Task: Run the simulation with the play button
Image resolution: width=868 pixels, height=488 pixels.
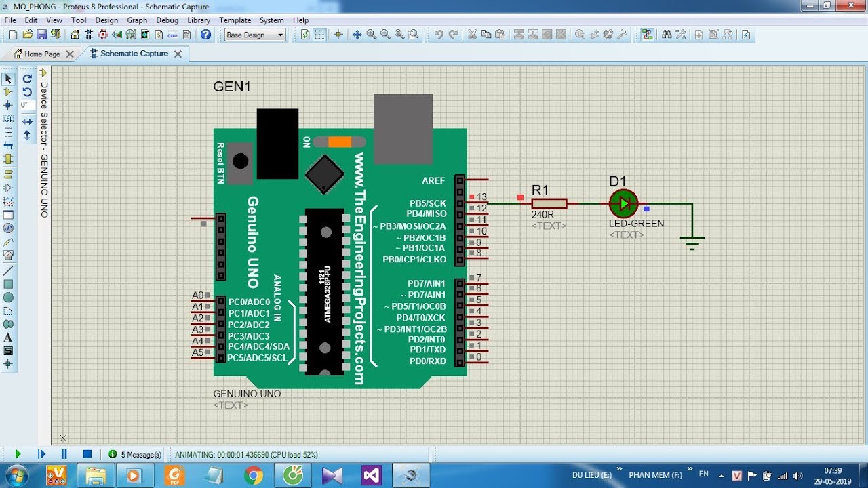Action: coord(18,454)
